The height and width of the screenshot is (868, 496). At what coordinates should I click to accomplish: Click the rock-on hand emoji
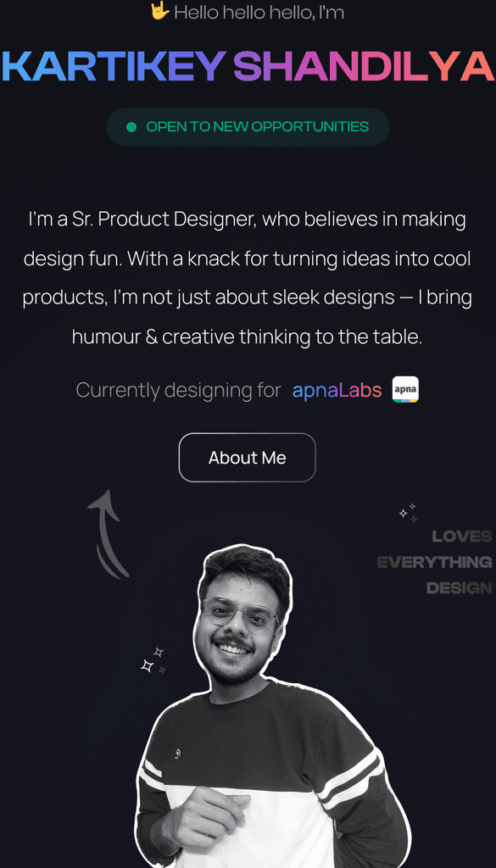(159, 11)
